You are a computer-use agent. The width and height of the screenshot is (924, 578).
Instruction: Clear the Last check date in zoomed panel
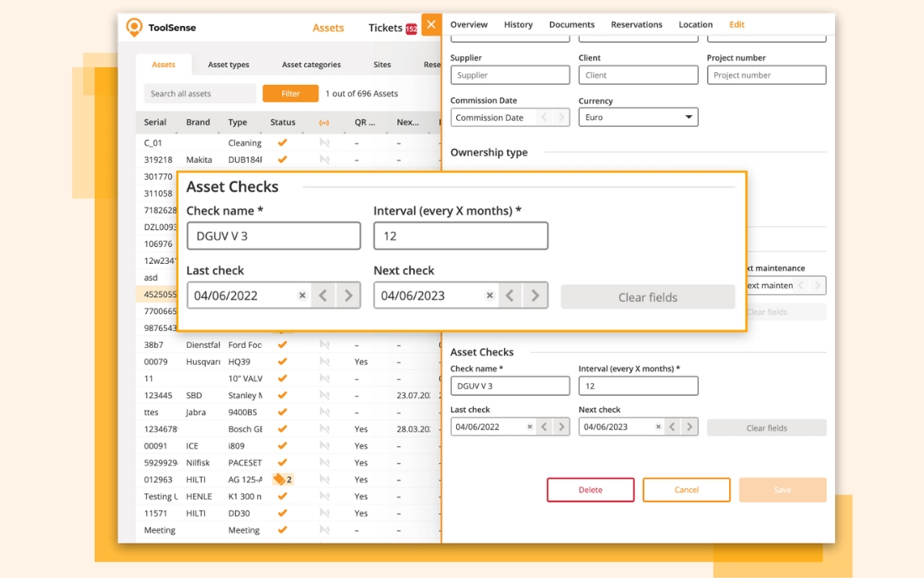pyautogui.click(x=302, y=296)
